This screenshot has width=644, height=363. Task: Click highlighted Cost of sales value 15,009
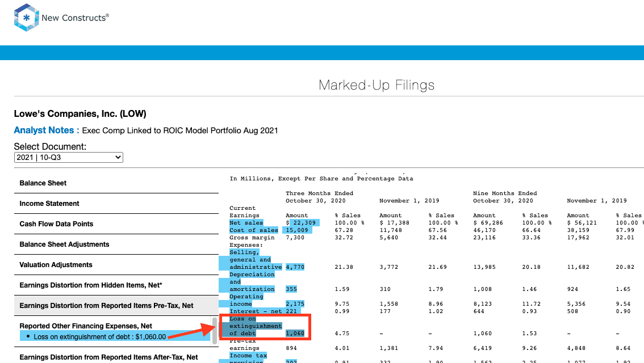click(299, 230)
